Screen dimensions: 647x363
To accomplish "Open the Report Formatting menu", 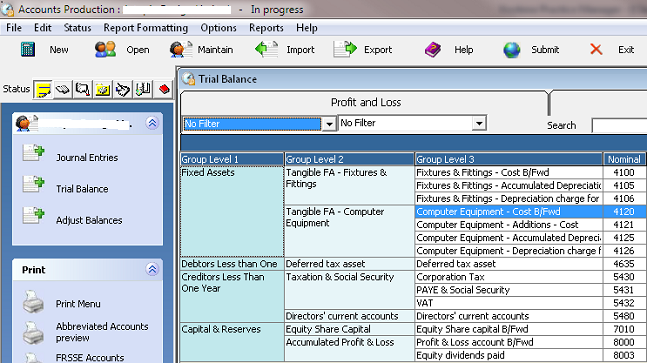I will 146,28.
